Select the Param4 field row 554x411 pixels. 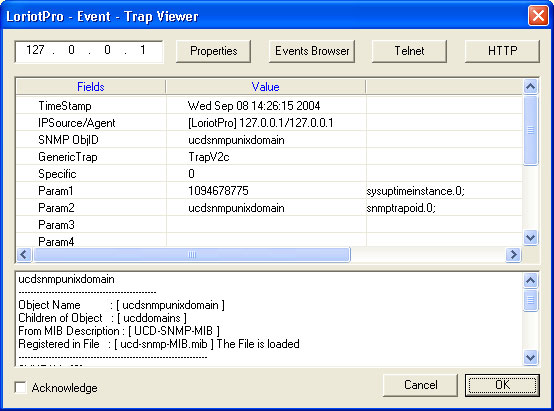coord(269,240)
